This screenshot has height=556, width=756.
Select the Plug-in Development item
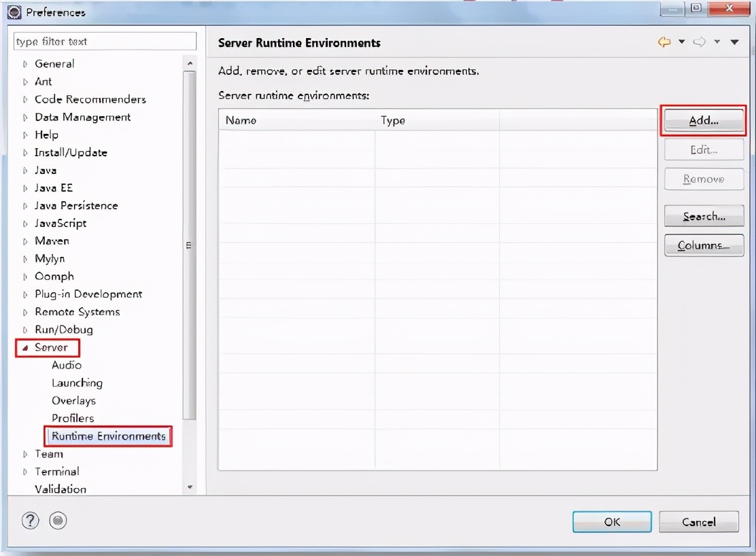[x=88, y=294]
